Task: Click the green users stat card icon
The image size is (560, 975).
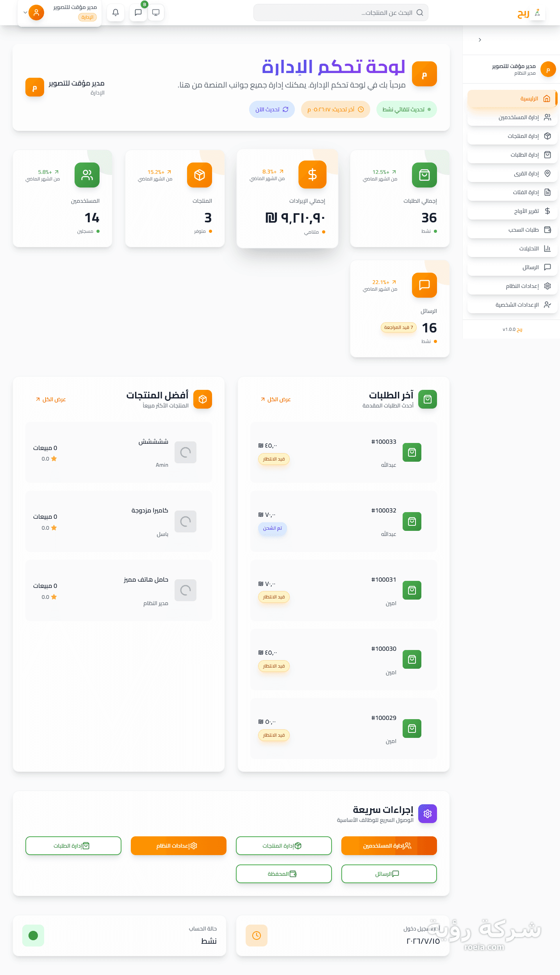Action: tap(87, 175)
